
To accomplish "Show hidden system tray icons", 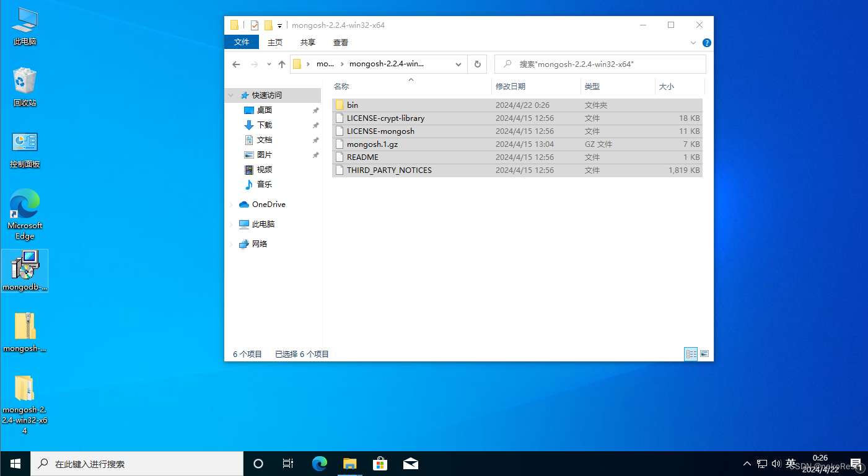I will (747, 464).
